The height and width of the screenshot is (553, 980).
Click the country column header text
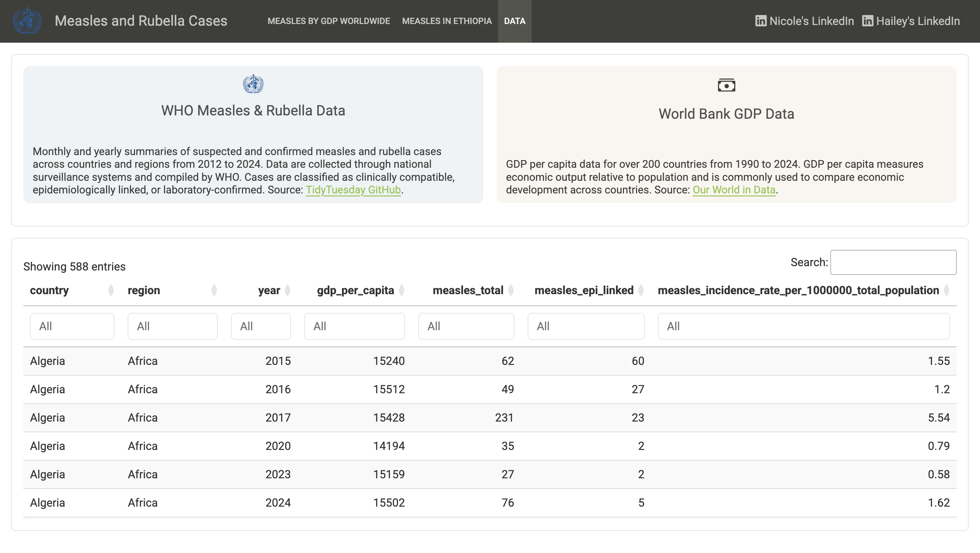click(x=49, y=291)
